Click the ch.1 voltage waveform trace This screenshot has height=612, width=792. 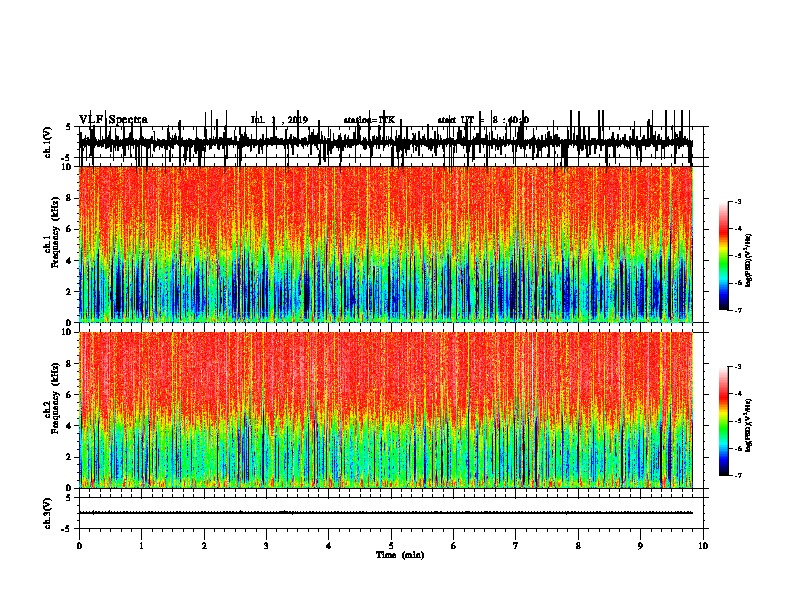pyautogui.click(x=386, y=142)
